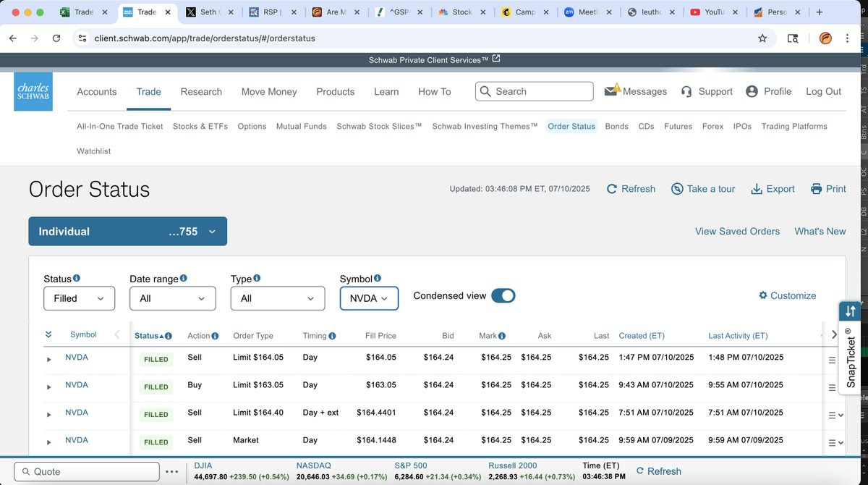Sort by Created (ET) column header
This screenshot has width=868, height=485.
(x=642, y=336)
